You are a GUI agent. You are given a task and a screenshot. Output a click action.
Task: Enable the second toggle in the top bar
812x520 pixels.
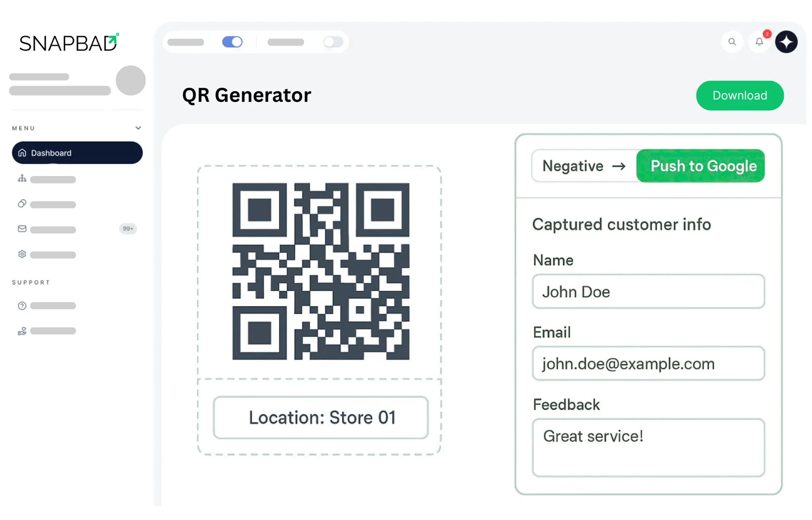(x=332, y=42)
